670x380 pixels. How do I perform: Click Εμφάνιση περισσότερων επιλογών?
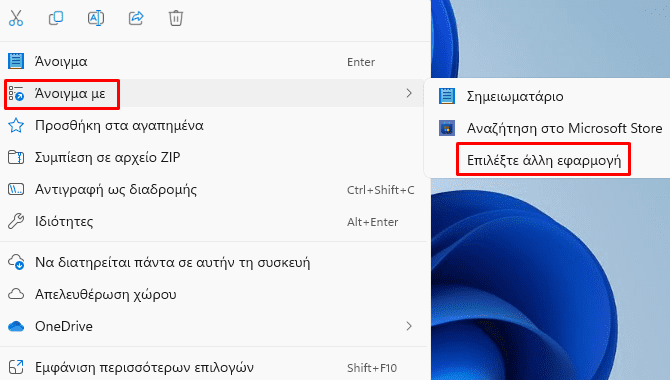(x=214, y=367)
